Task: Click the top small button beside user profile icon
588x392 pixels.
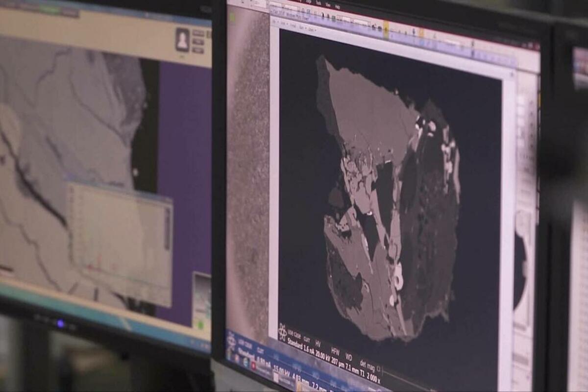Action: [x=198, y=33]
